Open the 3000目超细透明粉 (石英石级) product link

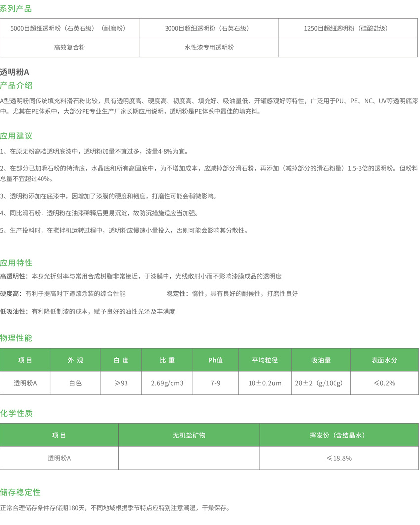(x=209, y=28)
